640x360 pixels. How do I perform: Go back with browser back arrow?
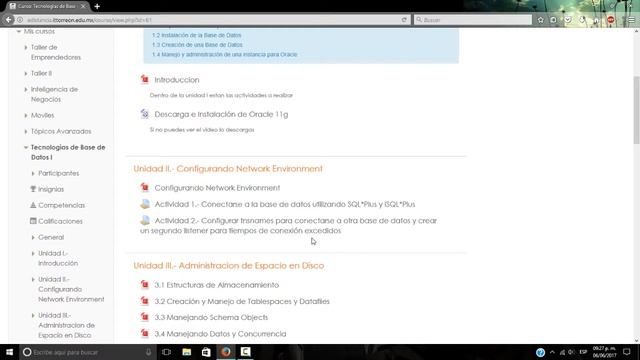pyautogui.click(x=9, y=20)
